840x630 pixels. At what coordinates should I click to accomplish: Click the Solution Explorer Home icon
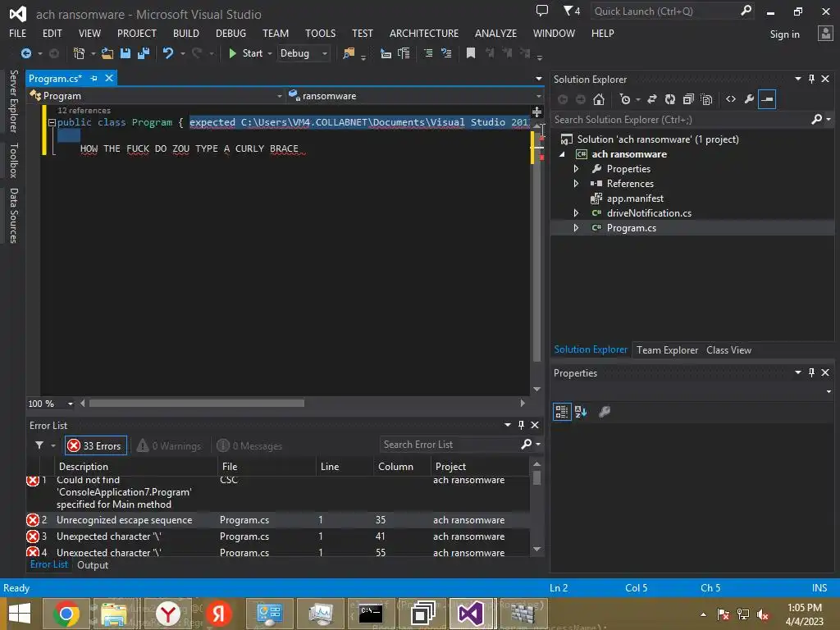point(599,99)
